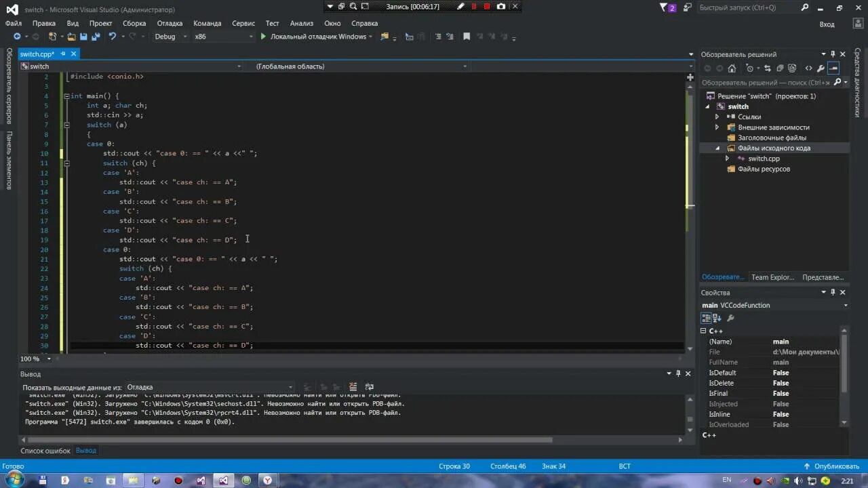Expand the Внешние зависимости node
This screenshot has height=488, width=868.
click(x=717, y=127)
